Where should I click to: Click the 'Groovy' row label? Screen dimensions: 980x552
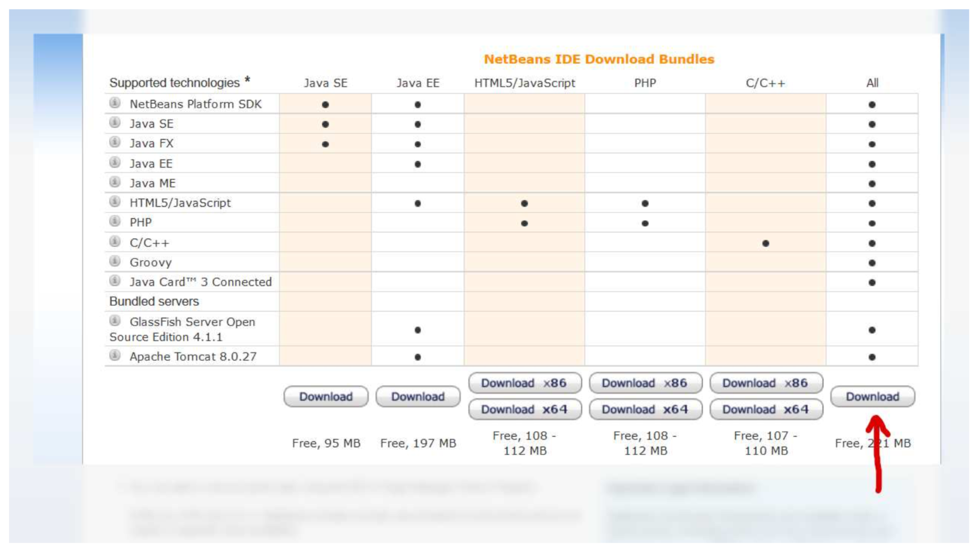pos(150,262)
